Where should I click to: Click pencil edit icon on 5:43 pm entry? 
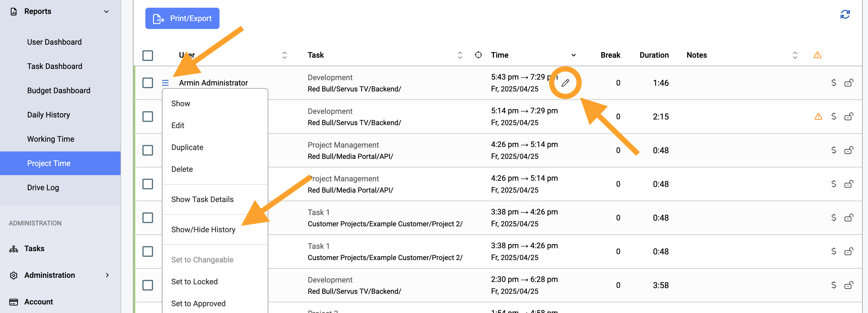[x=565, y=83]
